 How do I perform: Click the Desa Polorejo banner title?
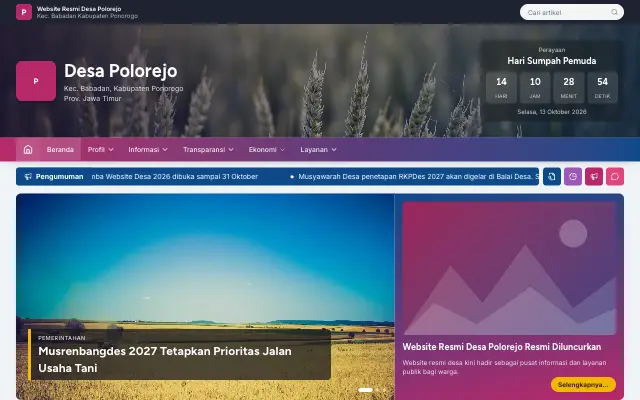click(x=120, y=71)
